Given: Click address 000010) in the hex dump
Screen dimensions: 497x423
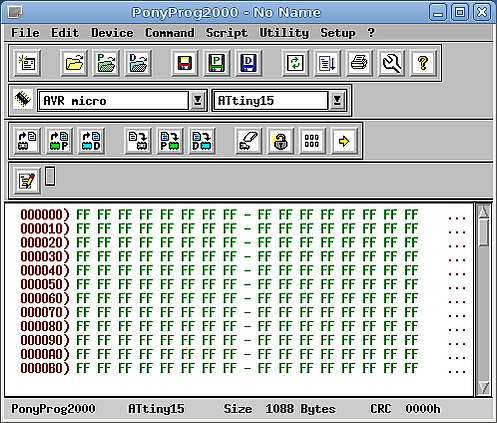Looking at the screenshot, I should pos(45,229).
